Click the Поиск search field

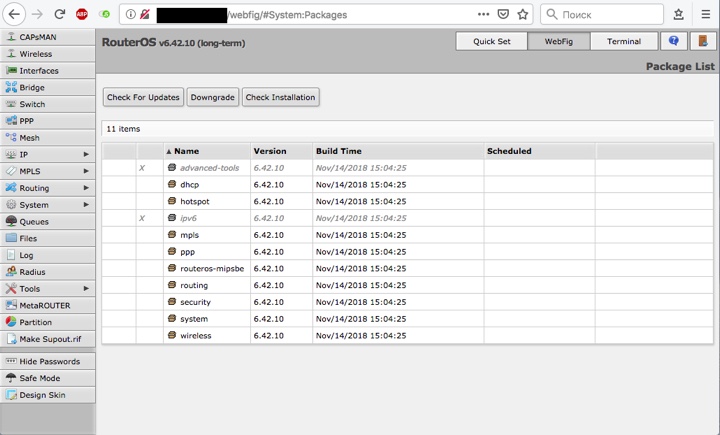tap(602, 15)
